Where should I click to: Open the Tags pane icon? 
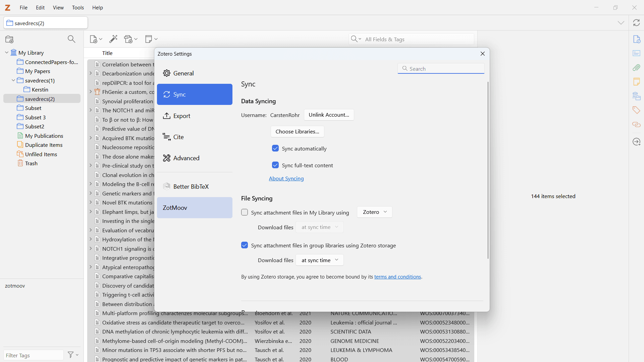point(637,110)
